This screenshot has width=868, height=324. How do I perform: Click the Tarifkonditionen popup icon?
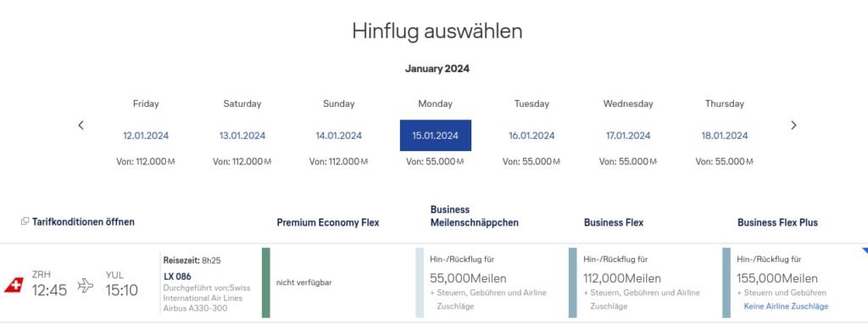25,221
